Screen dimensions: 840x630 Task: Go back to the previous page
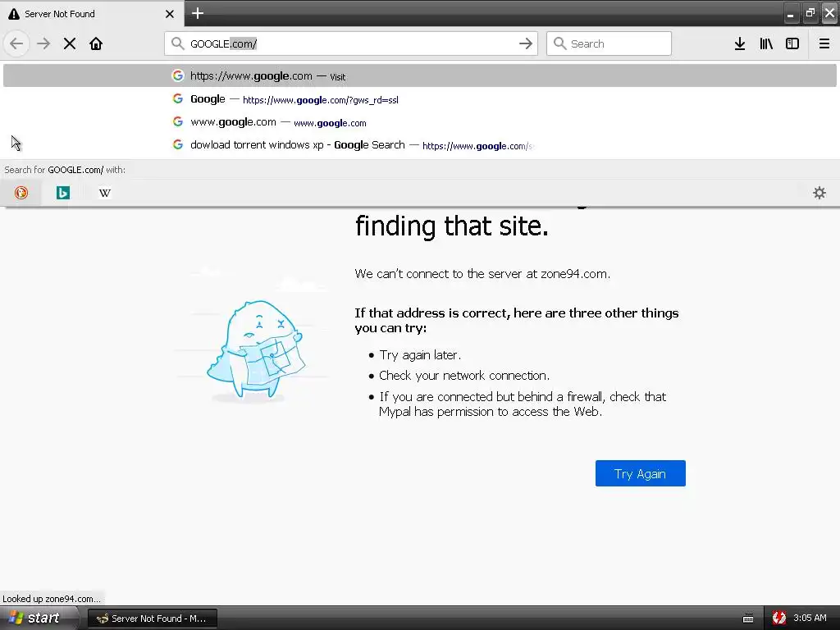[x=16, y=43]
